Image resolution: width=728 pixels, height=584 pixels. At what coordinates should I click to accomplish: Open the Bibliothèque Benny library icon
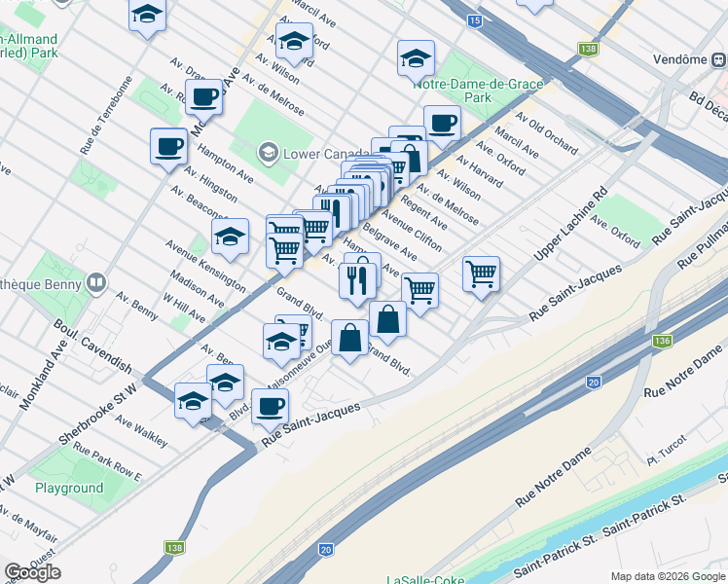point(96,284)
